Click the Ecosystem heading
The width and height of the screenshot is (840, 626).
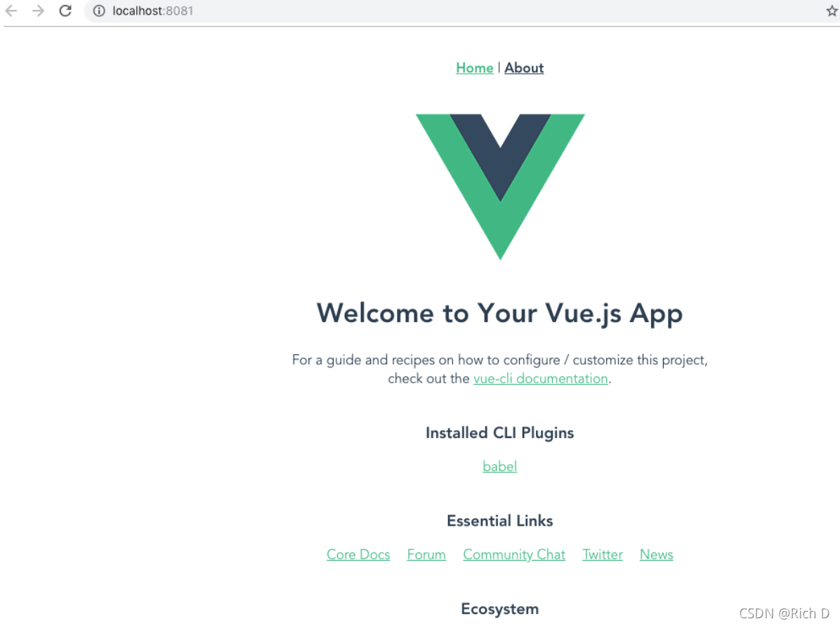[x=500, y=609]
